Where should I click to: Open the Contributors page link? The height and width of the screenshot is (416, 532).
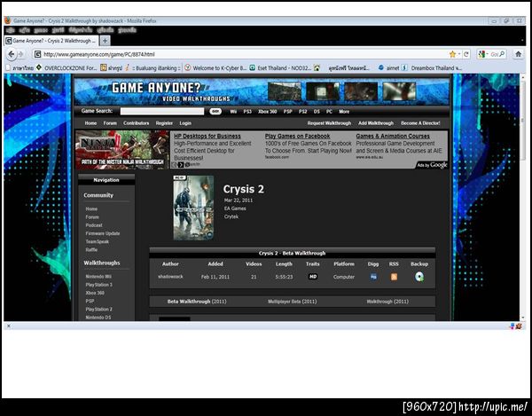coord(136,123)
